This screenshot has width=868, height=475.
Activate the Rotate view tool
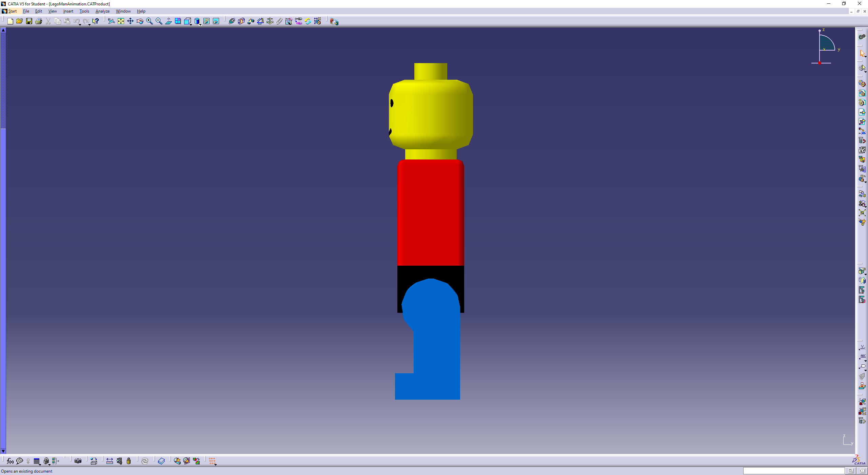tap(140, 21)
